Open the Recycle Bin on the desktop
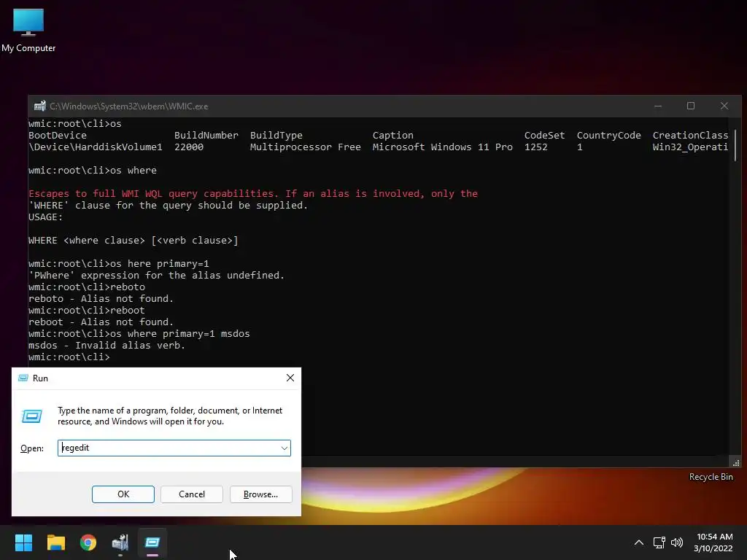Screen dimensions: 747x560 tap(711, 477)
